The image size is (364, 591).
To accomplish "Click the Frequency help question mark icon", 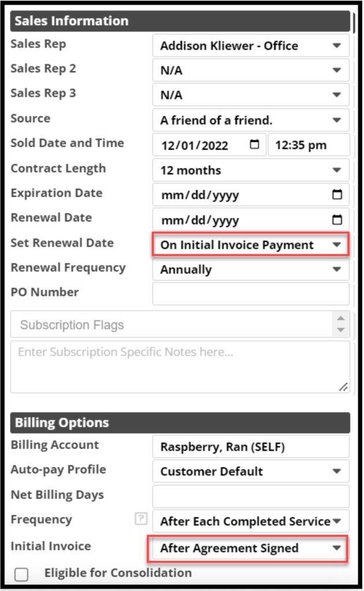I will coord(140,519).
